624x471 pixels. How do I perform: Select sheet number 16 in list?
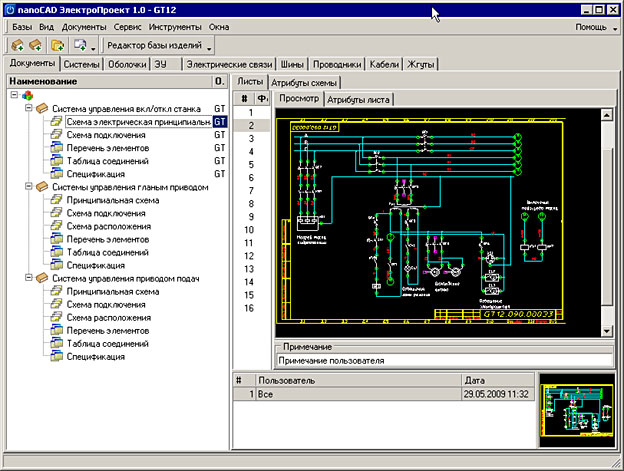(250, 308)
